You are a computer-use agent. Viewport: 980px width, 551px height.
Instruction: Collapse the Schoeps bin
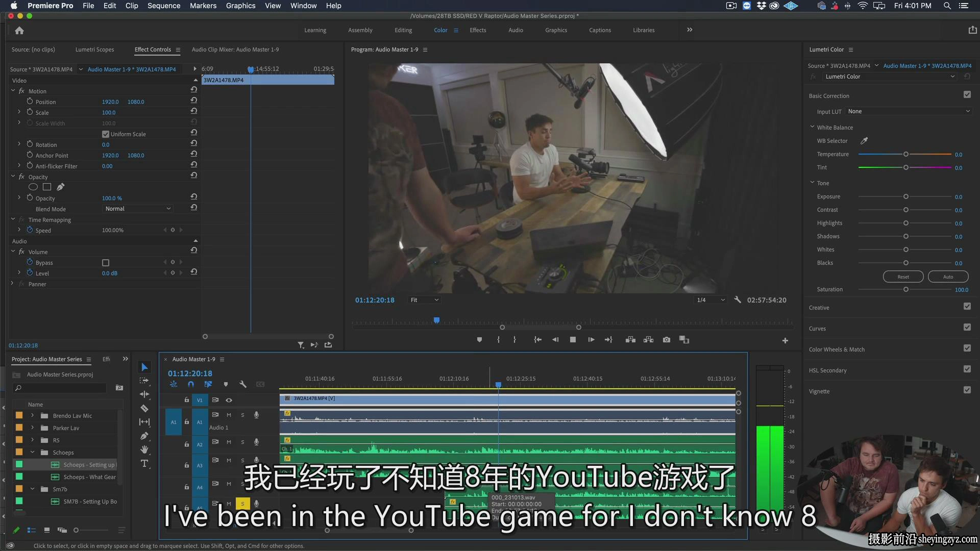(32, 453)
